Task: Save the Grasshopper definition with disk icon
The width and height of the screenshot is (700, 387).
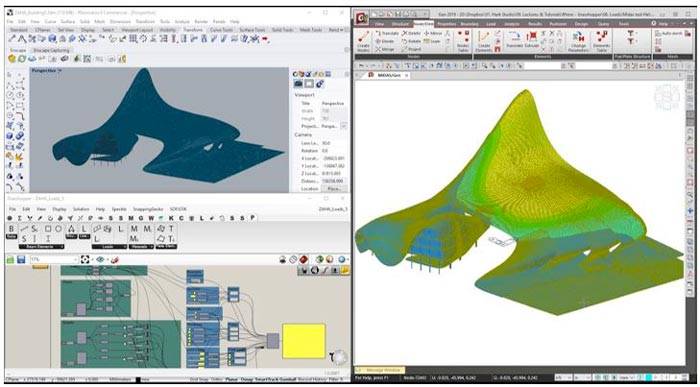Action: point(21,259)
